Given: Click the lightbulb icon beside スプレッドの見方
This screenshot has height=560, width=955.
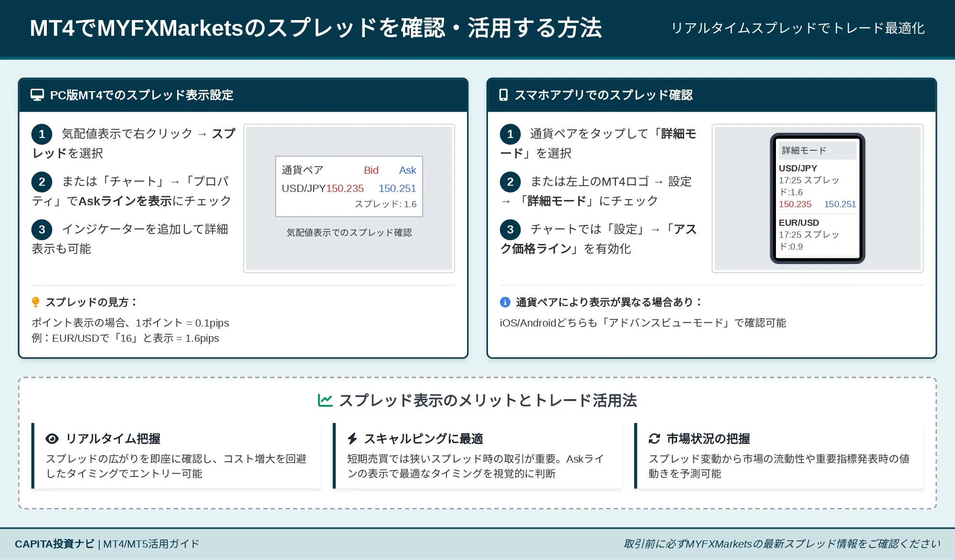Looking at the screenshot, I should pos(36,302).
